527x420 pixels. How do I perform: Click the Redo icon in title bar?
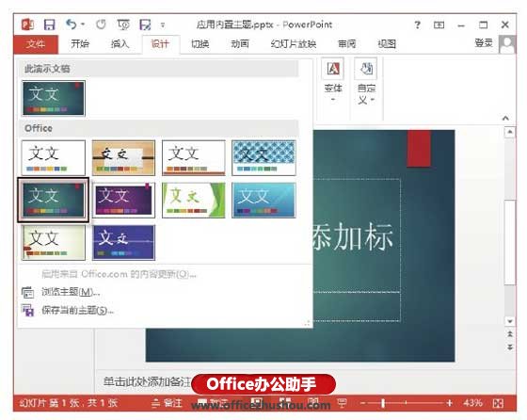click(101, 24)
